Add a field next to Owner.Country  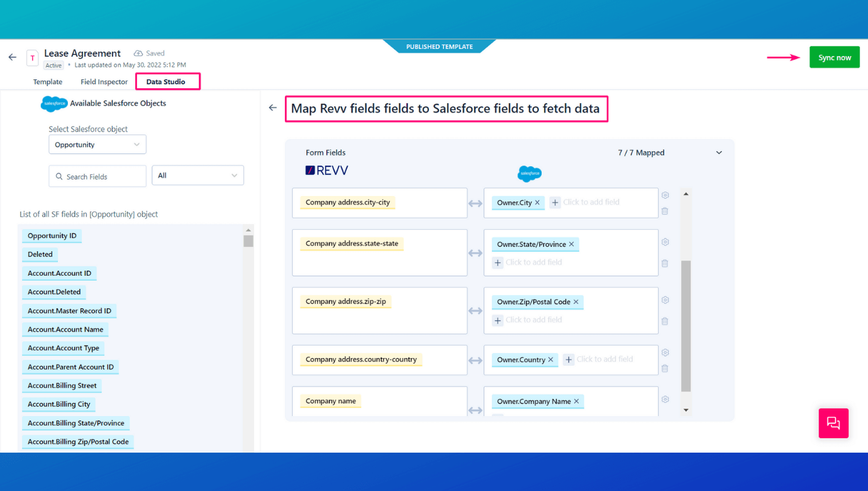pos(569,359)
